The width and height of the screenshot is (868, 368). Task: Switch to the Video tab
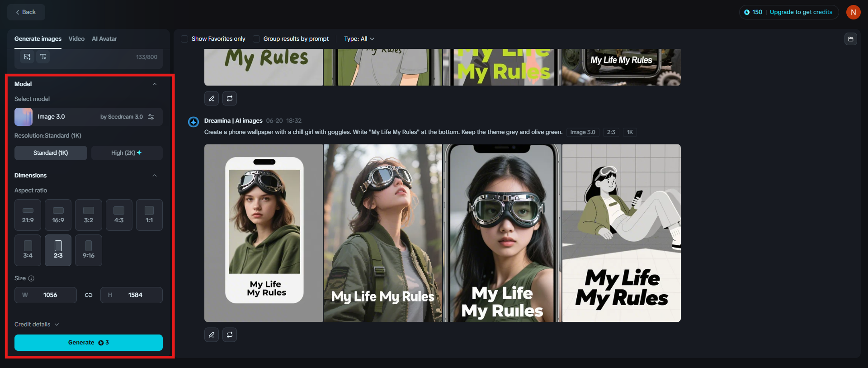click(76, 39)
